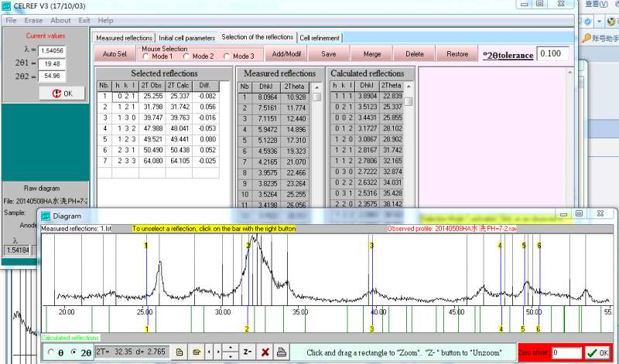Confirm zero offset with green check OK
Screen dimensions: 619x364
[597, 352]
